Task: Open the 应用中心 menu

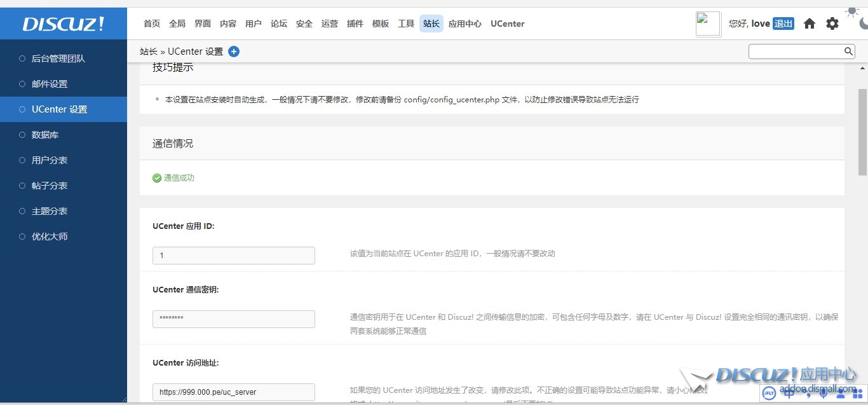Action: point(465,24)
